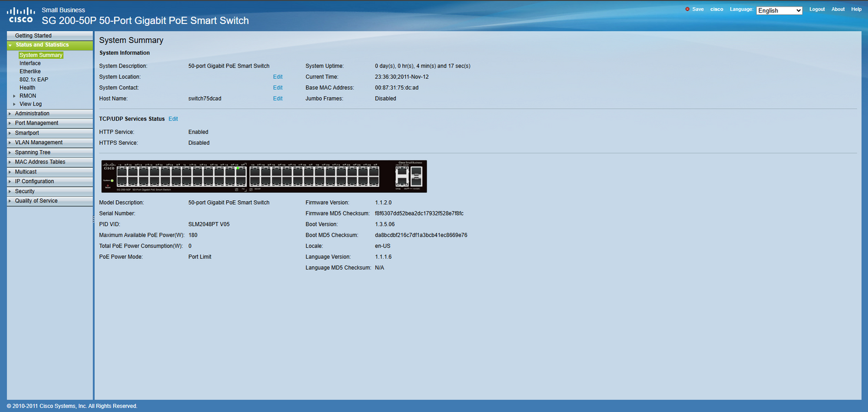Expand the Multicast menu
The width and height of the screenshot is (868, 412).
point(49,172)
